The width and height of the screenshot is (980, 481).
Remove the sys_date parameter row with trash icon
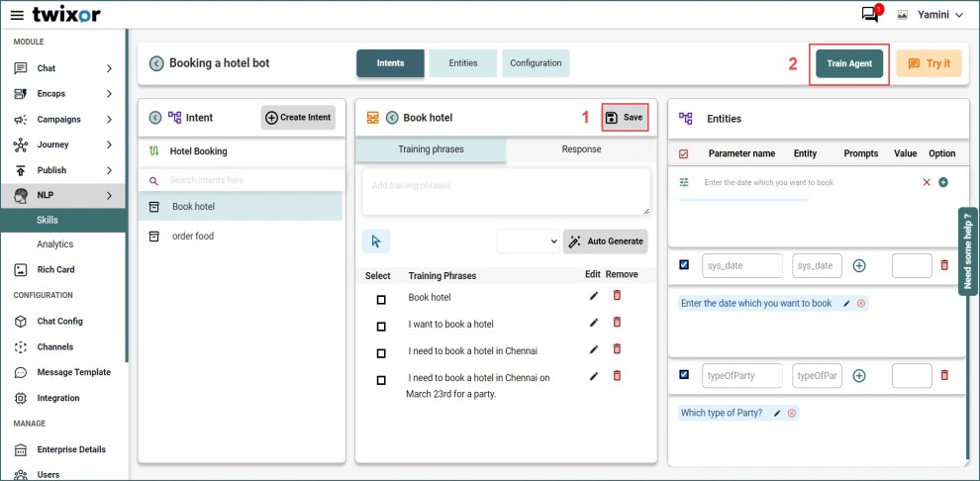point(943,265)
